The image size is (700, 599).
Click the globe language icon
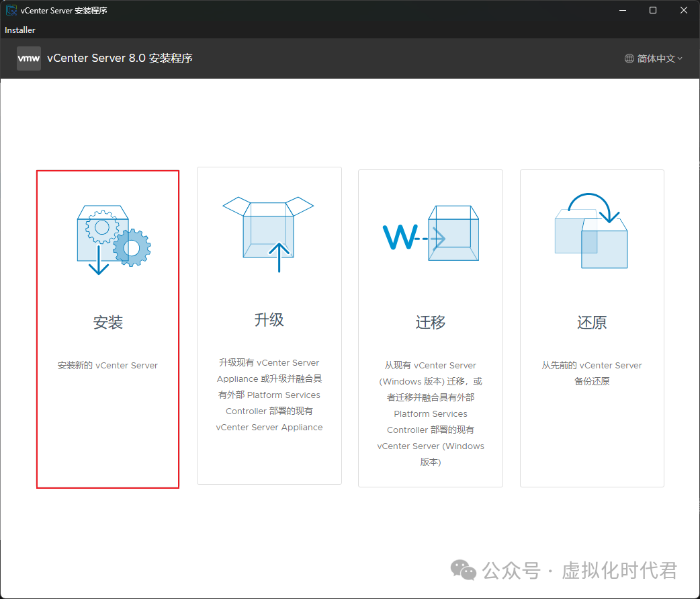[x=629, y=58]
